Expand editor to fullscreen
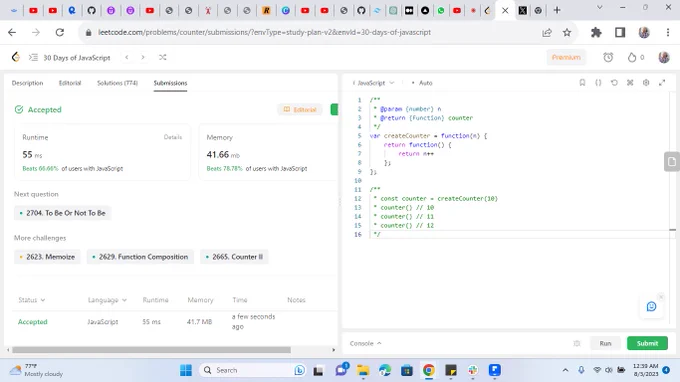Image resolution: width=680 pixels, height=382 pixels. point(662,82)
